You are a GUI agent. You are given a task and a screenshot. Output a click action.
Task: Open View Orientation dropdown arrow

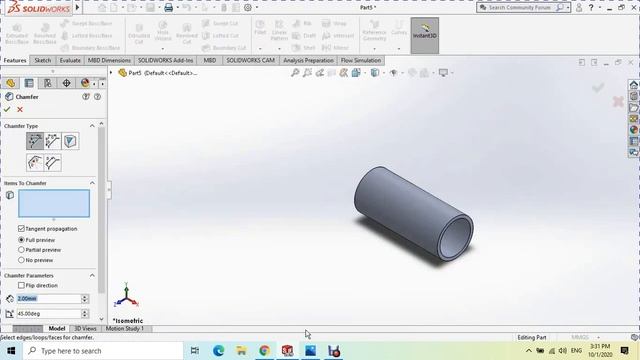coord(365,73)
